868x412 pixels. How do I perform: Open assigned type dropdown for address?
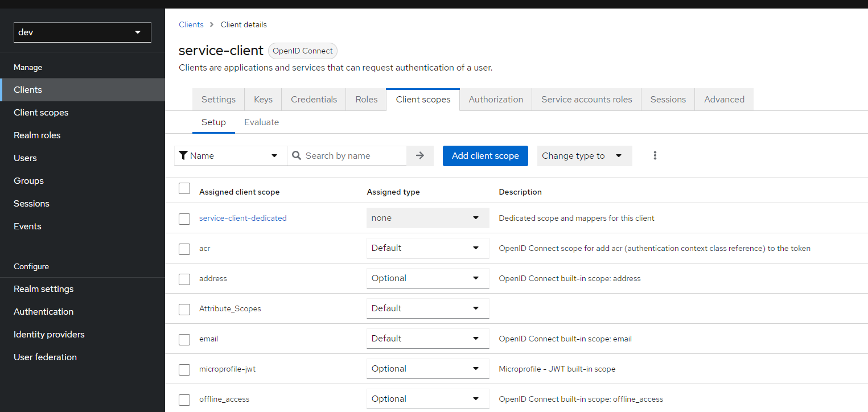(427, 278)
